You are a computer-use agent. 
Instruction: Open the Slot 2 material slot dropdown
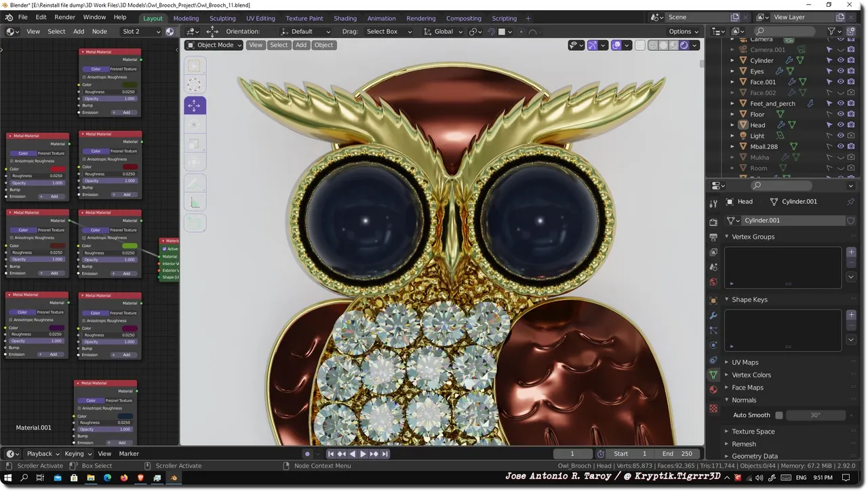(x=140, y=31)
